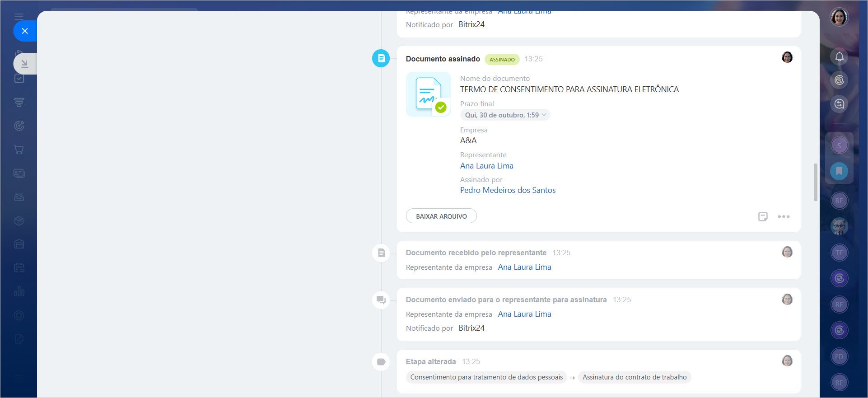Open the contact card icon in the sidebar
Screen dimensions: 868x398
coord(19,173)
